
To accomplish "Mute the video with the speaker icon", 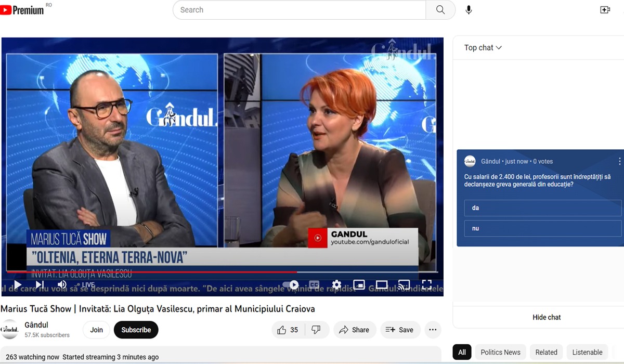I will 62,284.
